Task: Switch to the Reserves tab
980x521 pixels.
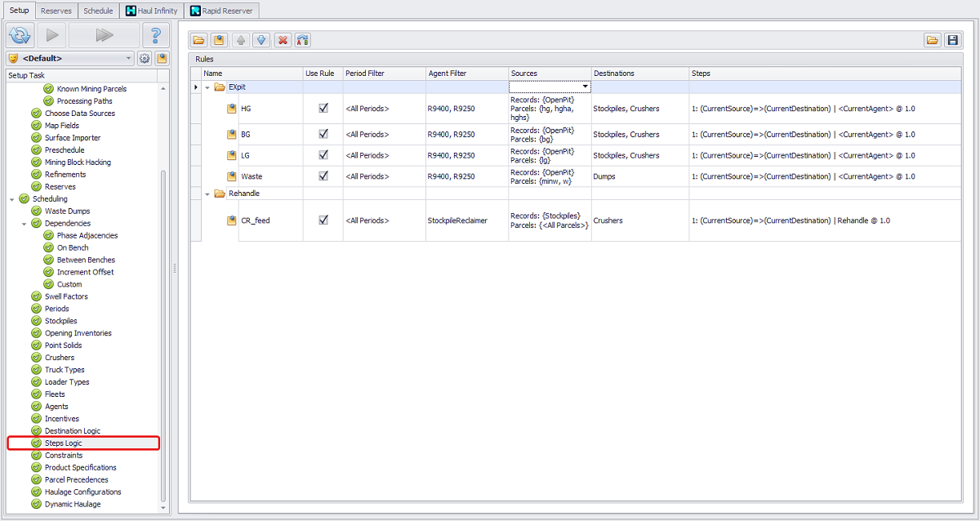Action: click(x=56, y=11)
